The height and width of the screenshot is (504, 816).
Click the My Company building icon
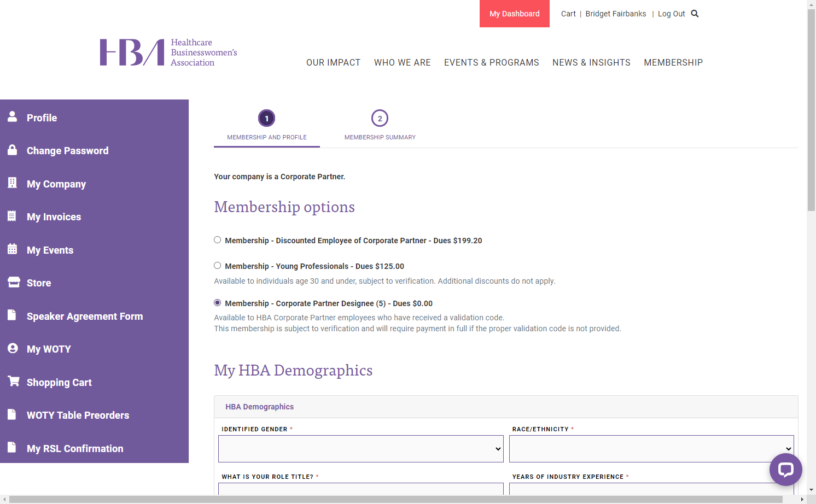click(x=12, y=183)
